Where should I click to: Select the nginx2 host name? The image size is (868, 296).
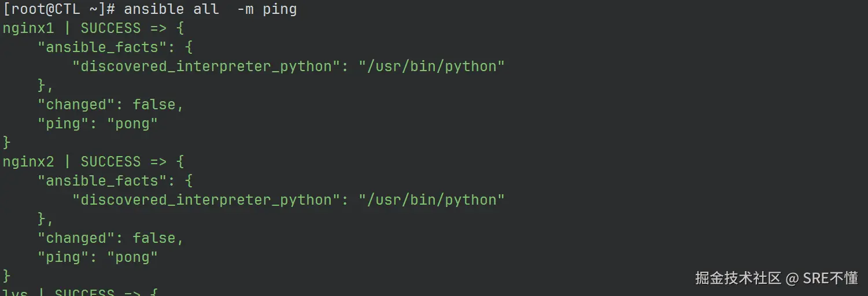pos(28,162)
